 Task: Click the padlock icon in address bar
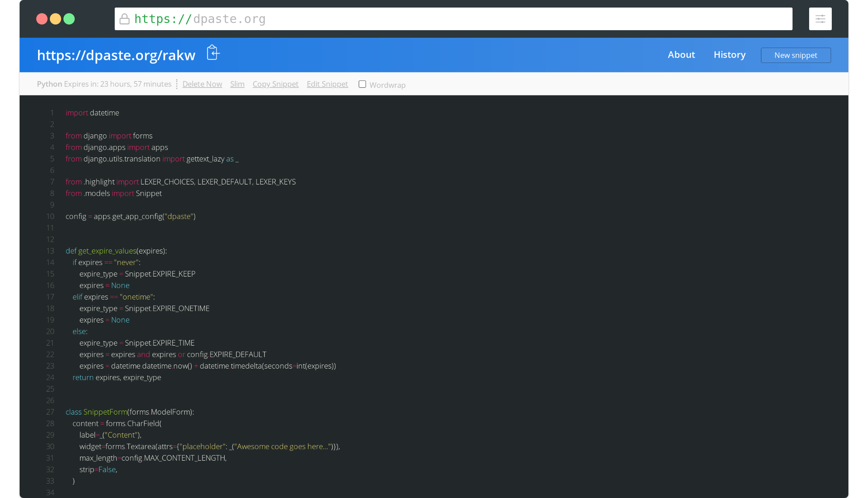tap(125, 19)
